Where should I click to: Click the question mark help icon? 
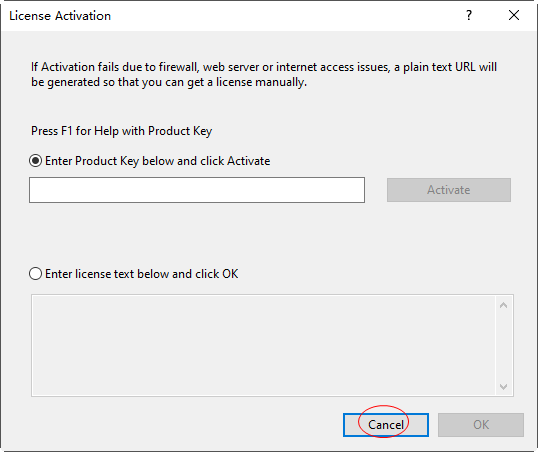[x=469, y=15]
